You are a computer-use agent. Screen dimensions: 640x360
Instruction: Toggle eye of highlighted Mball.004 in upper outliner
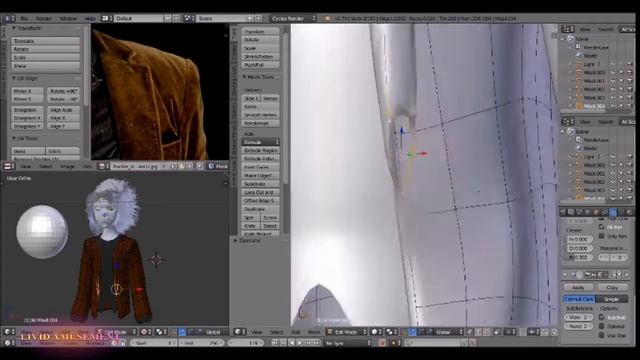point(613,106)
